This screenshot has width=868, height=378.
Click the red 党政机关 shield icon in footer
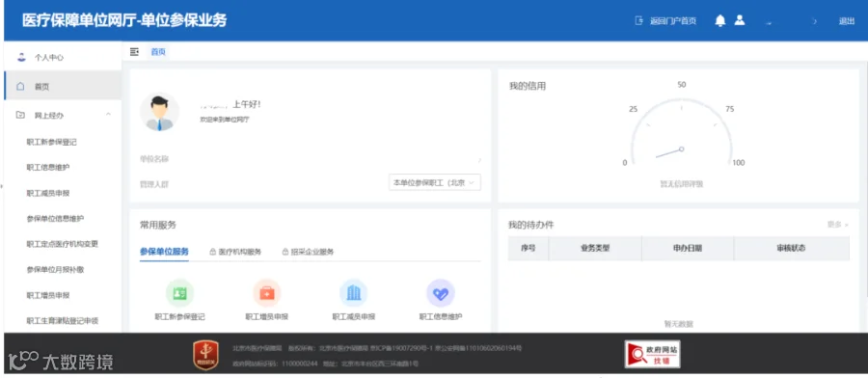tap(205, 355)
